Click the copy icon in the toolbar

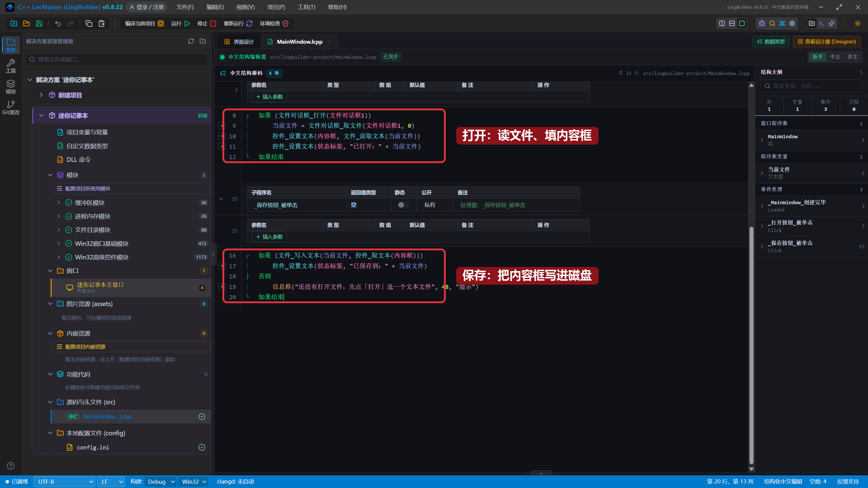[89, 23]
